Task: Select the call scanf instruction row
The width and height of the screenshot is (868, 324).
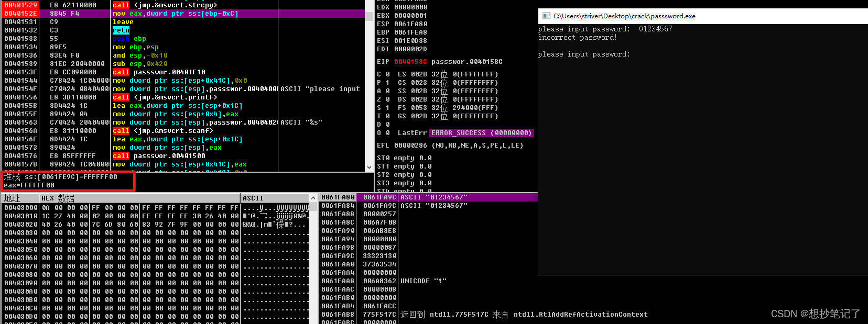Action: (183, 131)
